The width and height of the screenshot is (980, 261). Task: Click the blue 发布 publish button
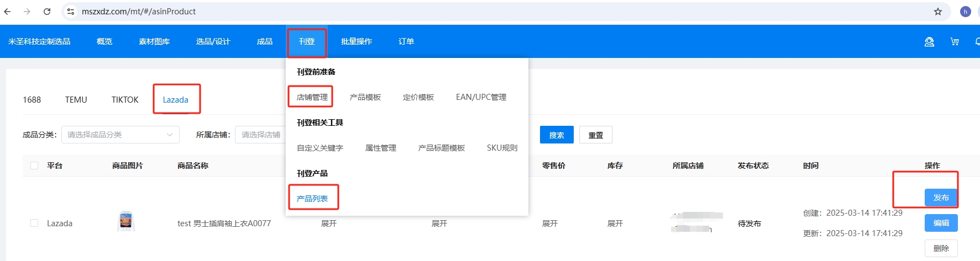tap(941, 198)
